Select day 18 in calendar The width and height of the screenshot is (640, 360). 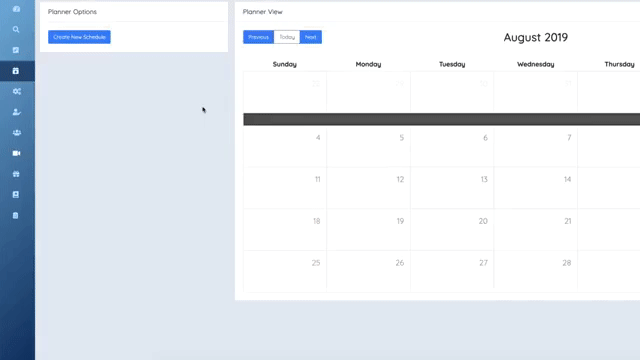[x=285, y=229]
